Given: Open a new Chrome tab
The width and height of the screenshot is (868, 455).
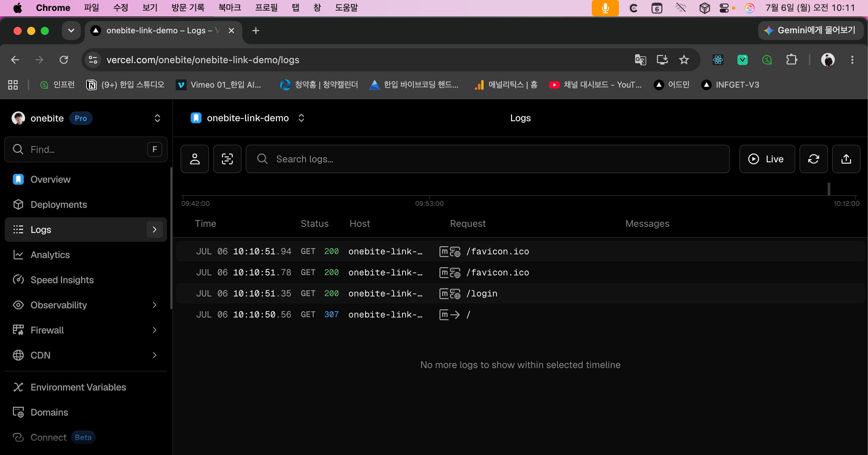Looking at the screenshot, I should click(256, 31).
